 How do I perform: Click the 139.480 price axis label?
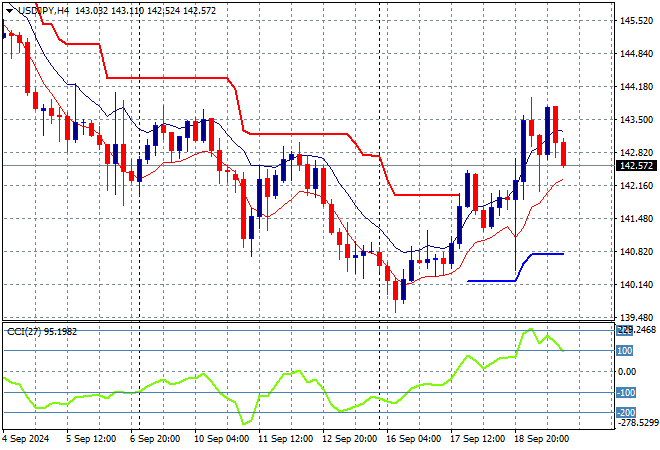tap(636, 317)
